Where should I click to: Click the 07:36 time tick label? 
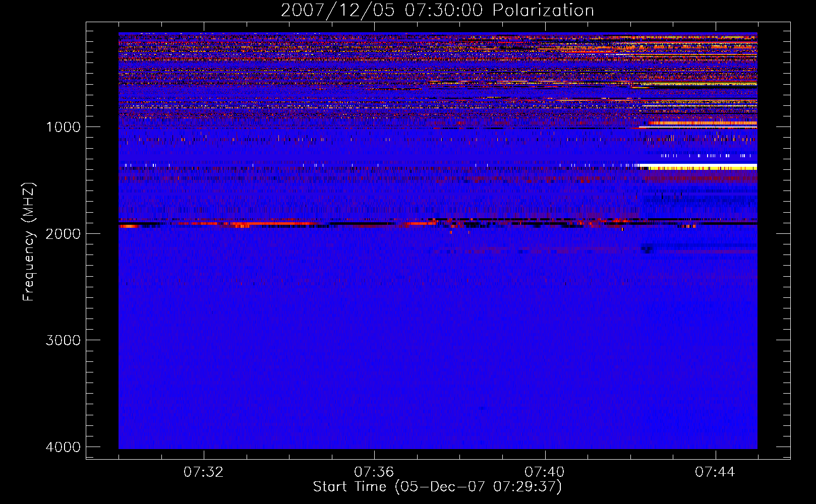click(x=374, y=472)
